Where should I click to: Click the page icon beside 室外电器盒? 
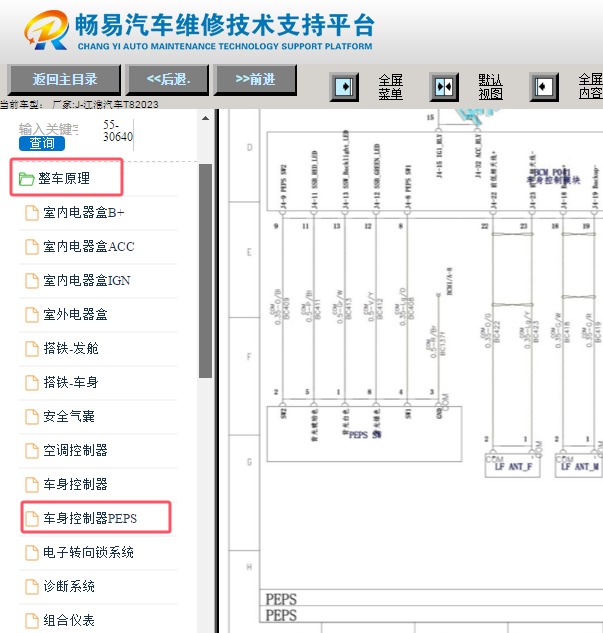tap(31, 314)
